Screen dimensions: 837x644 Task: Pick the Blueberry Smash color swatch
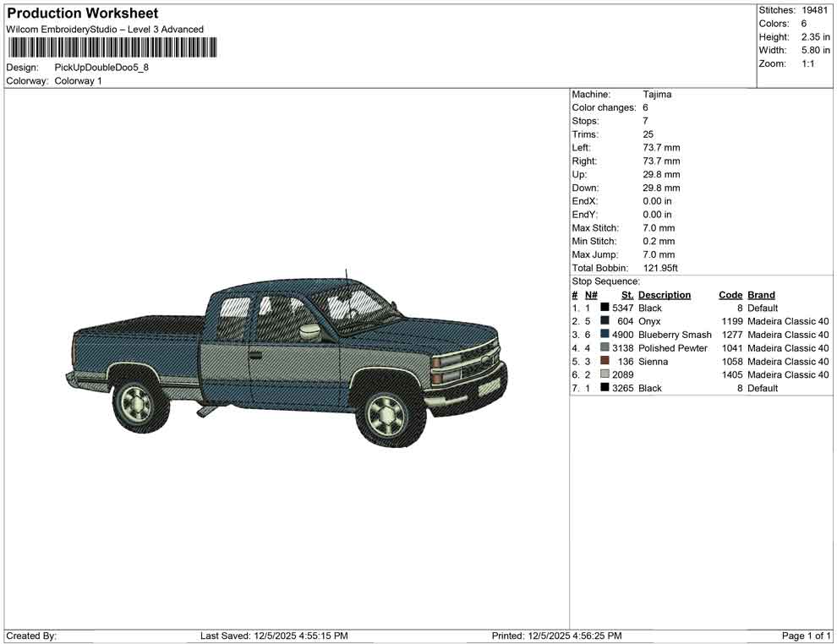604,335
